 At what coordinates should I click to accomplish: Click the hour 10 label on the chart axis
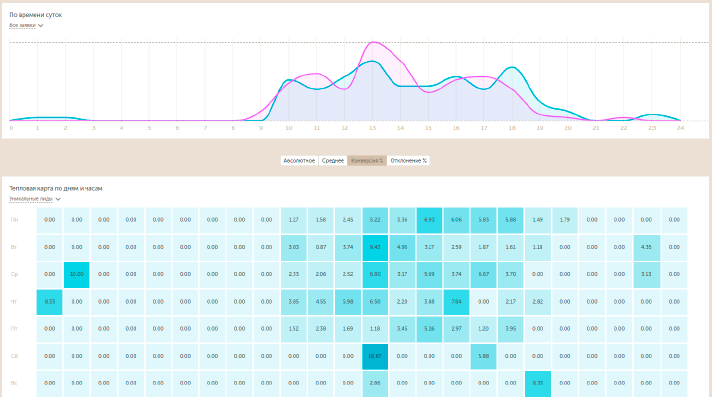point(289,128)
